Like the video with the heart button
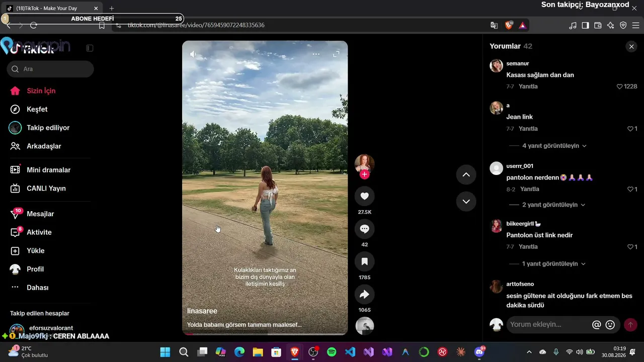The height and width of the screenshot is (362, 644). point(364,196)
